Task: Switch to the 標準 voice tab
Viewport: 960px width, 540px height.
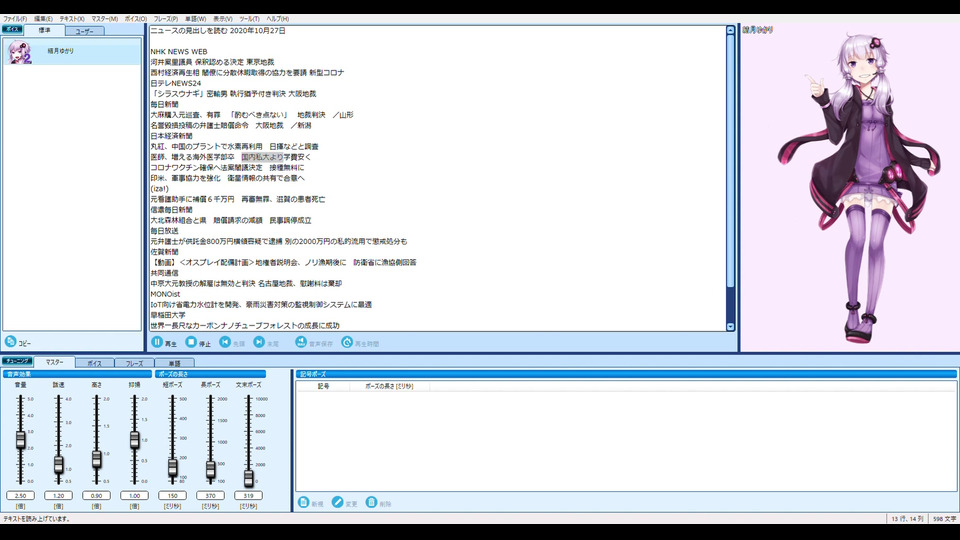Action: [x=44, y=30]
